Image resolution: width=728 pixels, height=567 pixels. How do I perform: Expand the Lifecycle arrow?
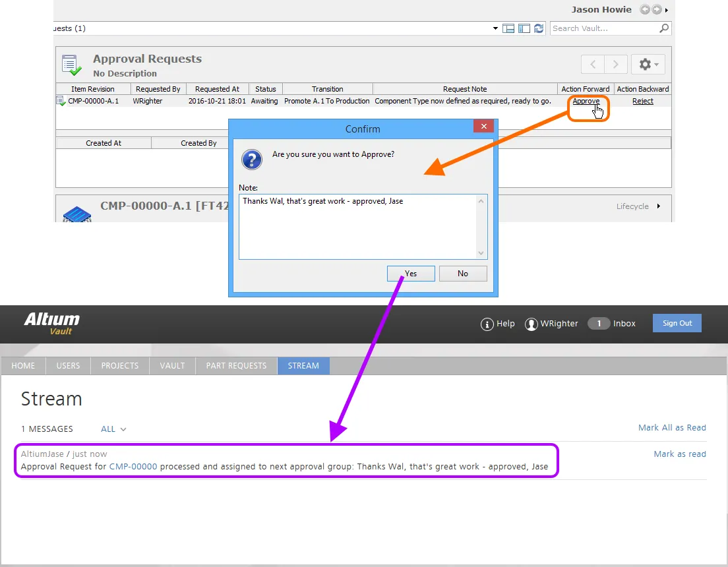point(658,206)
